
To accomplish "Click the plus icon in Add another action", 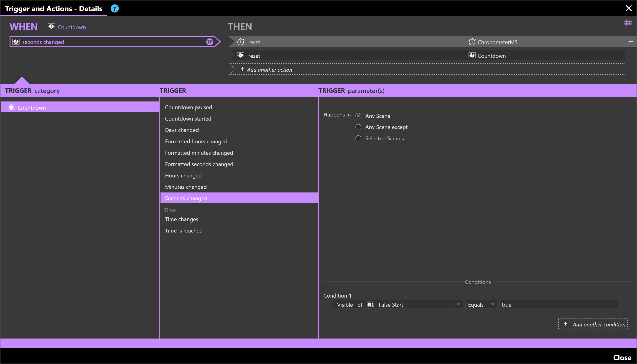I will (x=242, y=69).
